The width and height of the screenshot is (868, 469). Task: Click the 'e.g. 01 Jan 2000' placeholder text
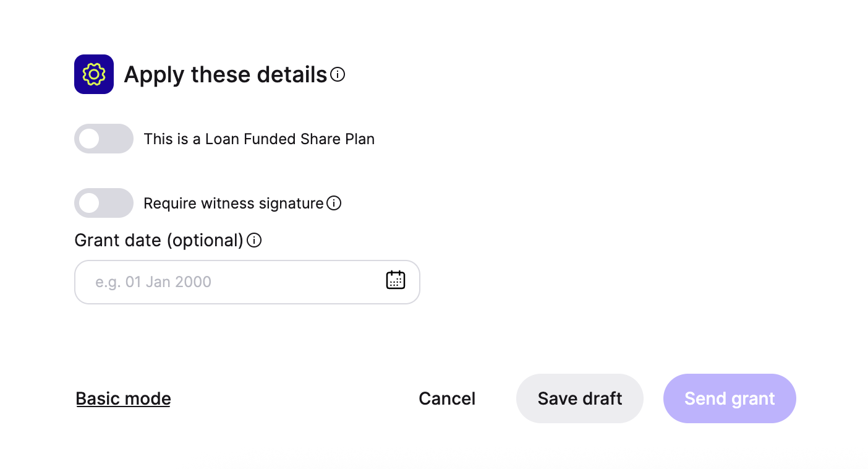[153, 282]
